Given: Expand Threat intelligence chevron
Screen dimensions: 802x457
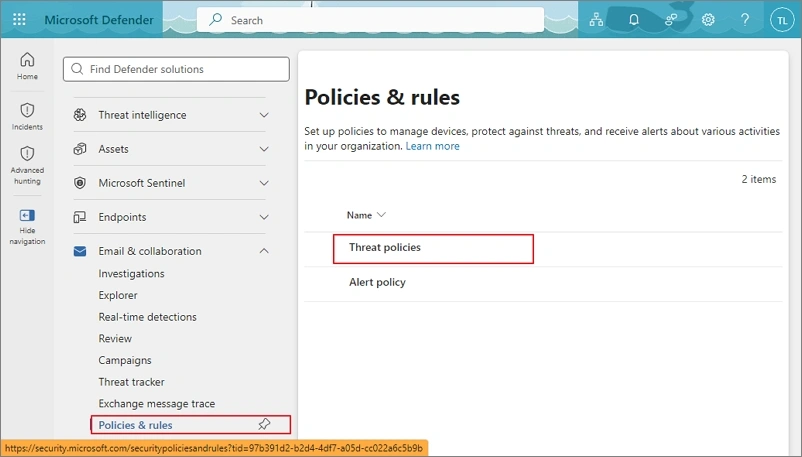Looking at the screenshot, I should tap(264, 115).
